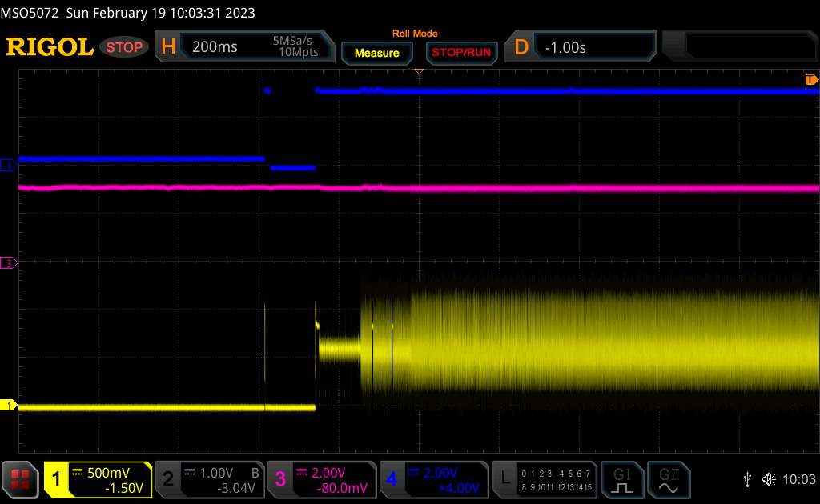Select channel 4 blue ground-level marker
Screen dimensions: 820x504
(8, 166)
